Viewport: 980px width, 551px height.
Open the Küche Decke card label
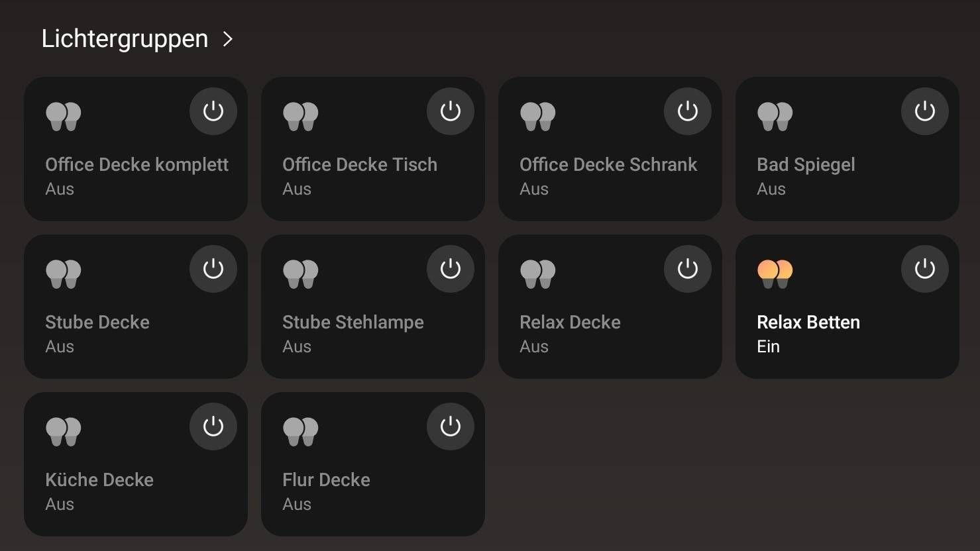(99, 479)
